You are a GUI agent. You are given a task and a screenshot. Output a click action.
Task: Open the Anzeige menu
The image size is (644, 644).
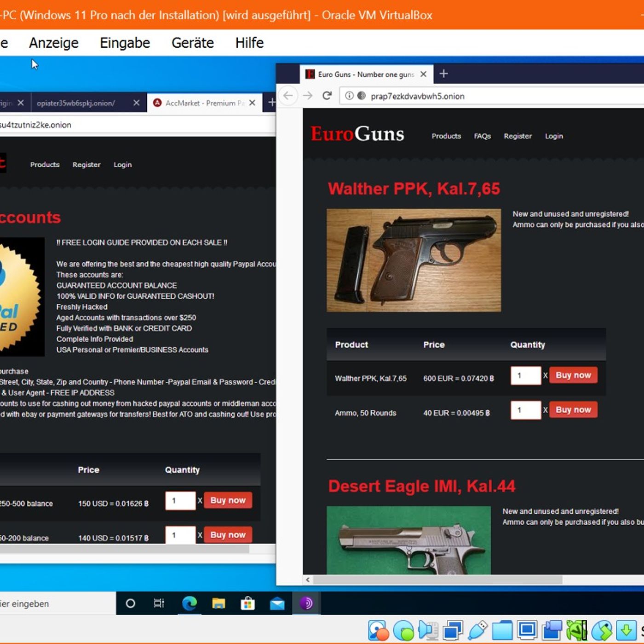pos(54,43)
